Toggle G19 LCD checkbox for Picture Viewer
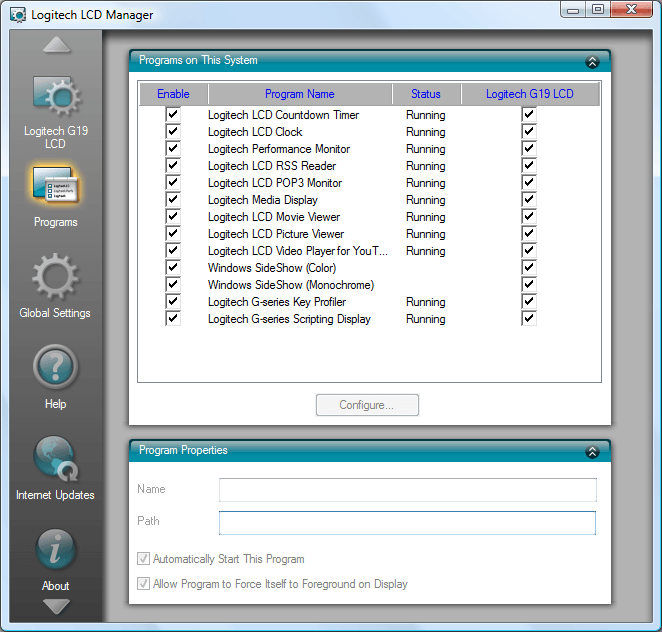The image size is (662, 632). pos(529,233)
